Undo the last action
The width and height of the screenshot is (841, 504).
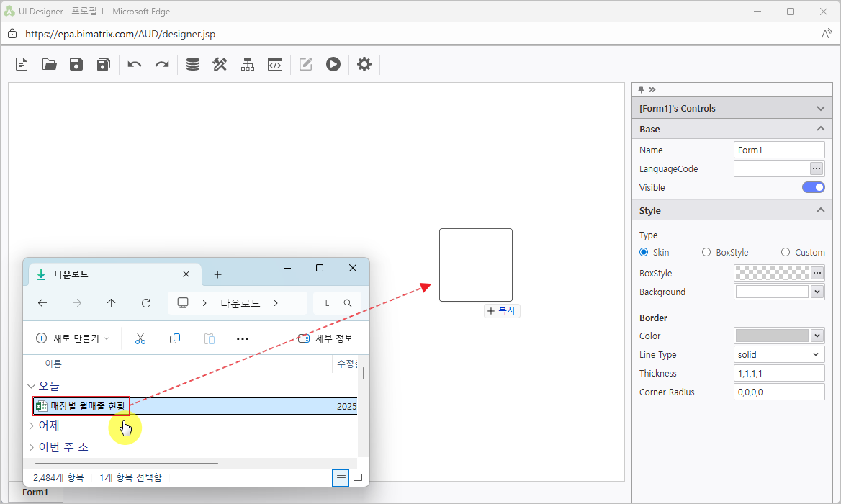135,64
